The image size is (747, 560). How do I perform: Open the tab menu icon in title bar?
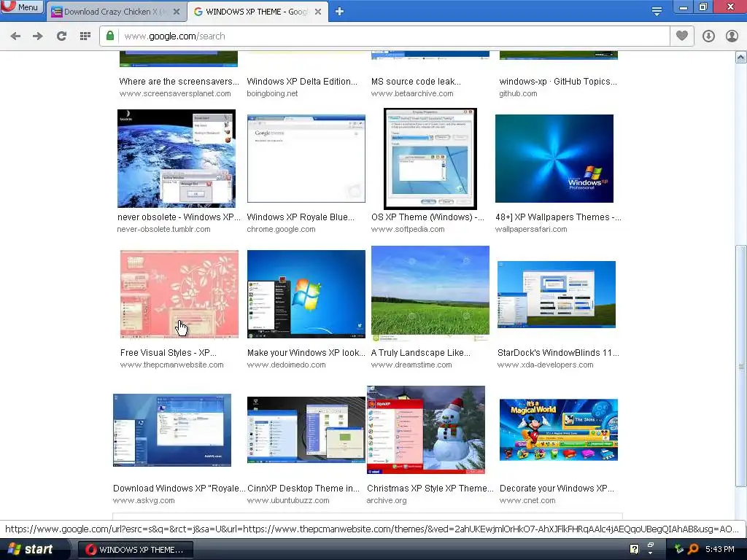[657, 10]
